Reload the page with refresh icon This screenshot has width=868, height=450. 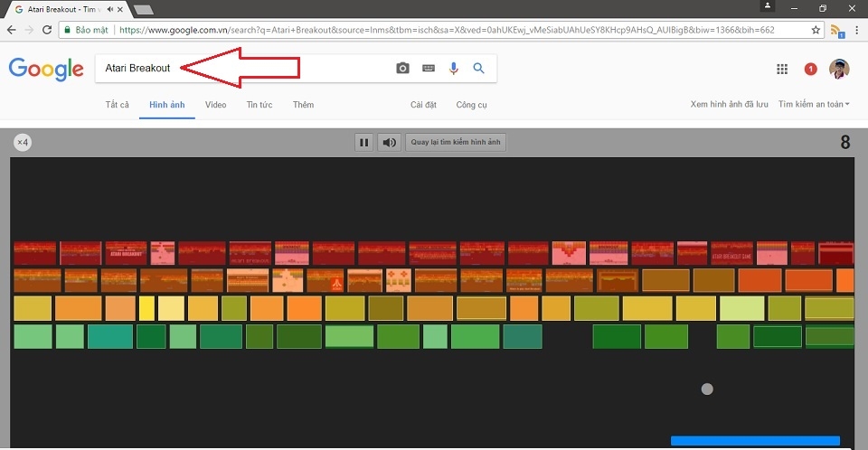tap(47, 30)
